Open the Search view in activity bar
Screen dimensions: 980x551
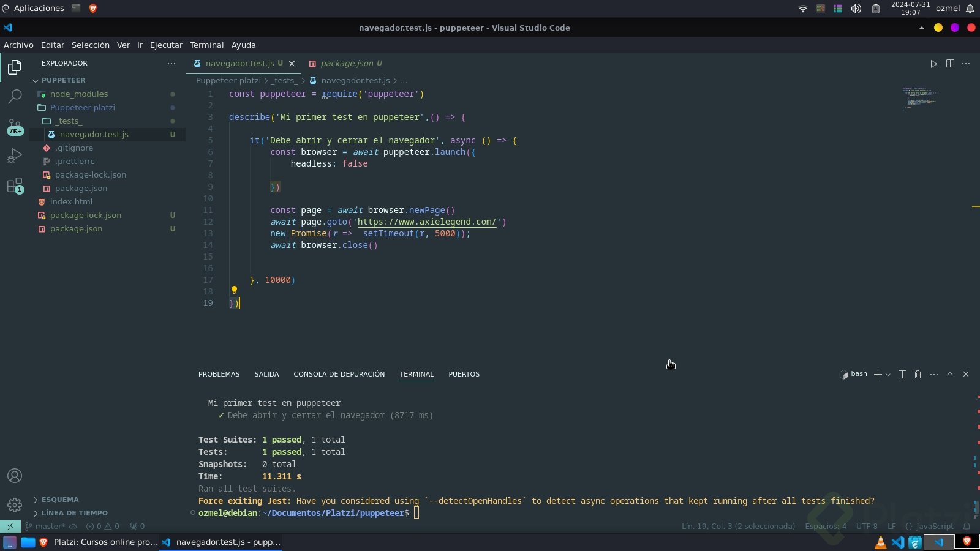pyautogui.click(x=15, y=96)
